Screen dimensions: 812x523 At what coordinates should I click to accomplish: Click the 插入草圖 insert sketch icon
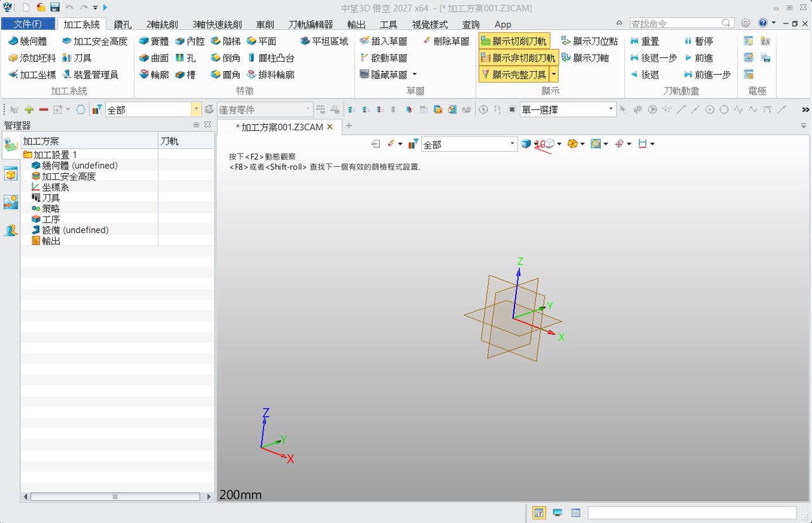coord(364,41)
